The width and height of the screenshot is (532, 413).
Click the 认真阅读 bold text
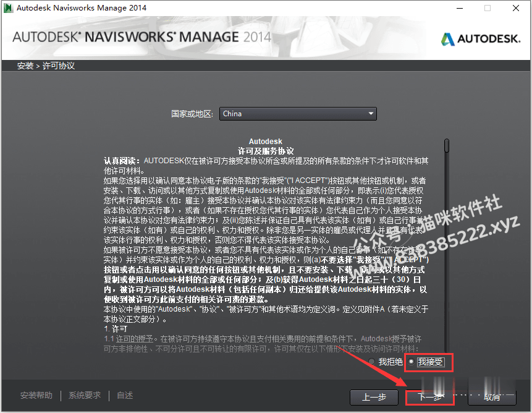click(122, 161)
